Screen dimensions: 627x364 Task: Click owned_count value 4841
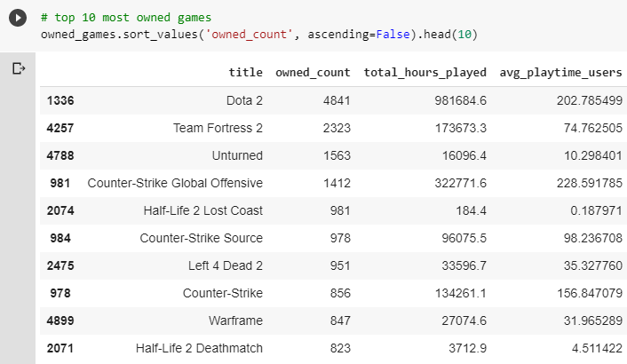click(337, 100)
